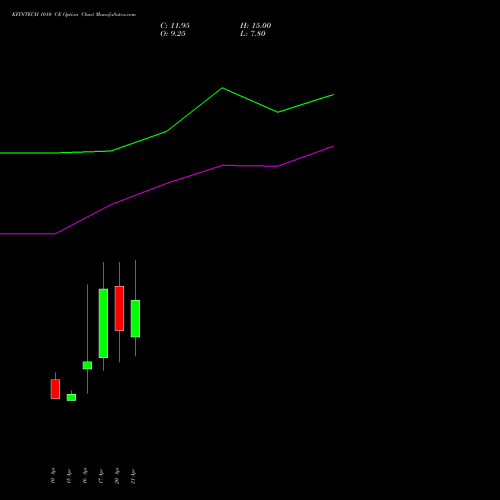This screenshot has height=500, width=500.
Task: Click the "17 Apr" date axis label
Action: [101, 476]
